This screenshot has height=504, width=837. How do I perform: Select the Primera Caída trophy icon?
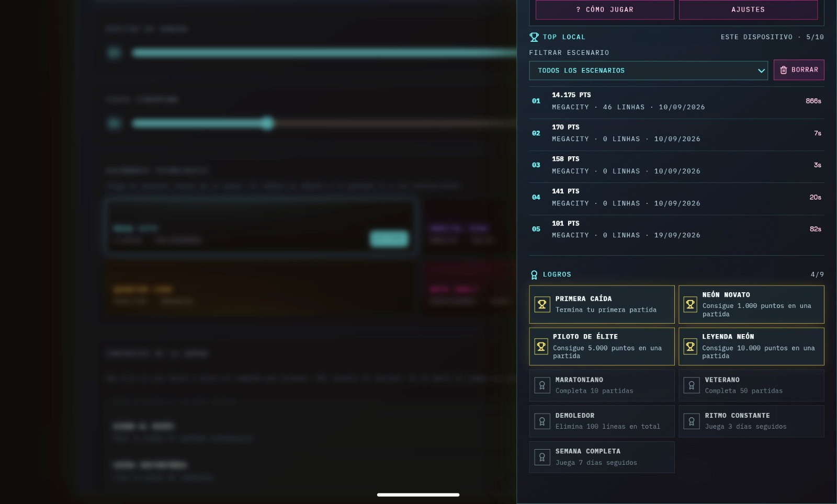click(x=542, y=304)
